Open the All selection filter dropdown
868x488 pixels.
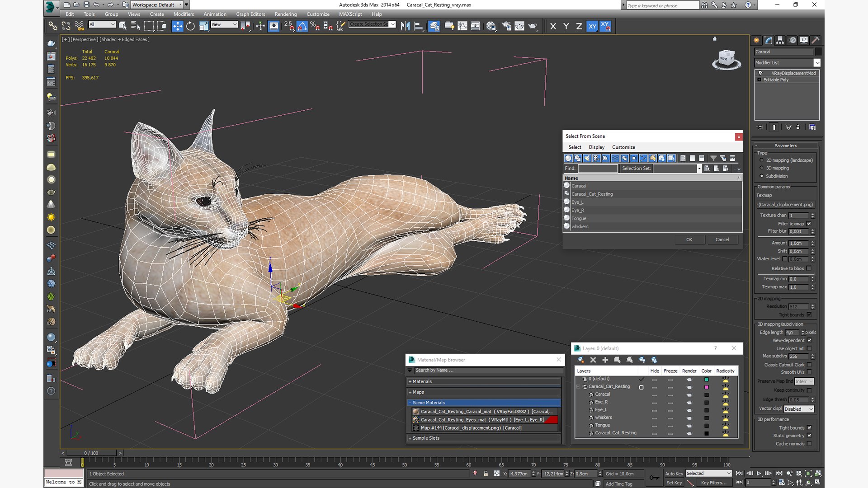[102, 24]
